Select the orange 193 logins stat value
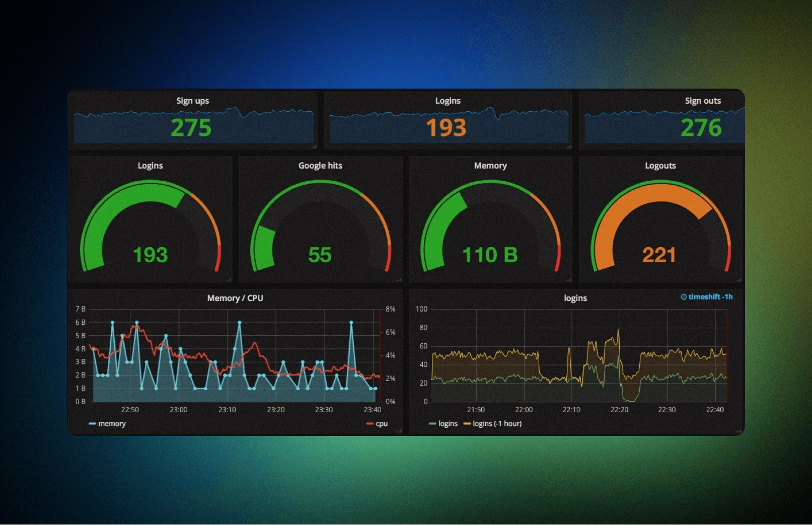Image resolution: width=812 pixels, height=525 pixels. tap(446, 128)
